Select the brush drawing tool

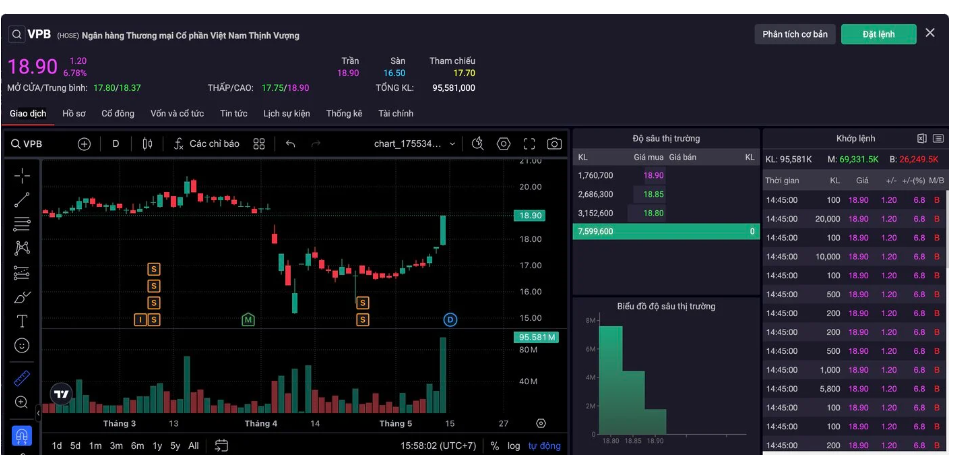[x=22, y=297]
